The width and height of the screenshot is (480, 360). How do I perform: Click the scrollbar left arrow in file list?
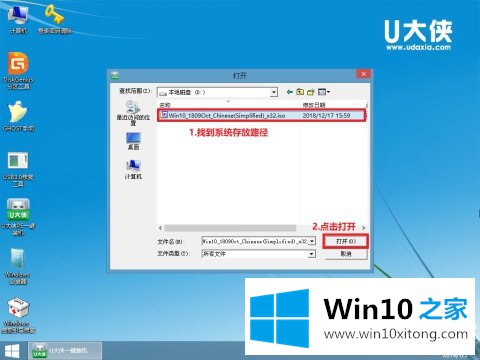160,228
